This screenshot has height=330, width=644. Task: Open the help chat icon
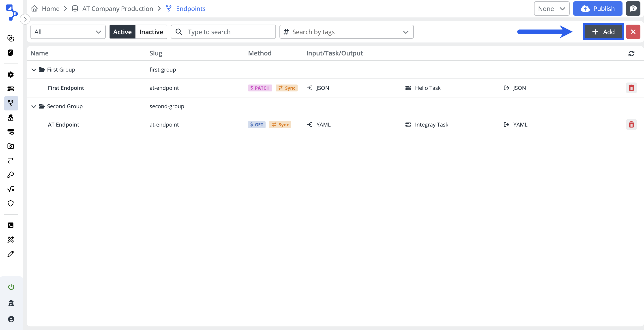pos(633,9)
